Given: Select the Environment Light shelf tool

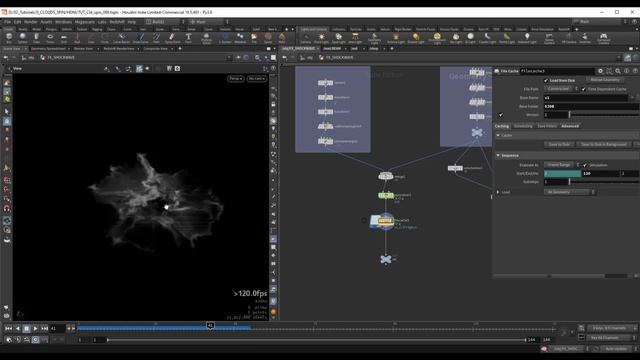Looking at the screenshot, I should [x=437, y=38].
